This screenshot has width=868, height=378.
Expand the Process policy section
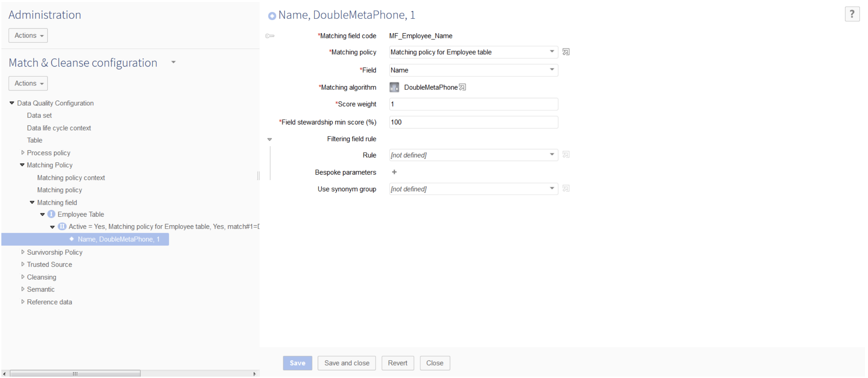click(21, 152)
